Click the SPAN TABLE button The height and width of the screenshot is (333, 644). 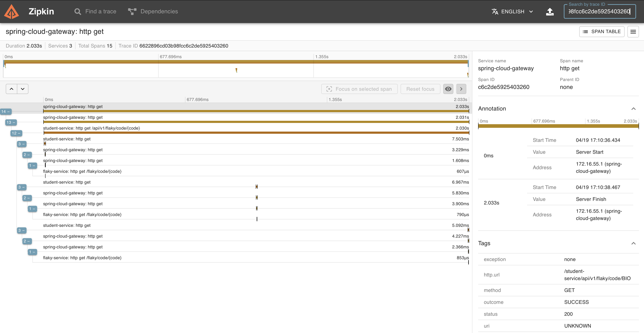pos(602,31)
